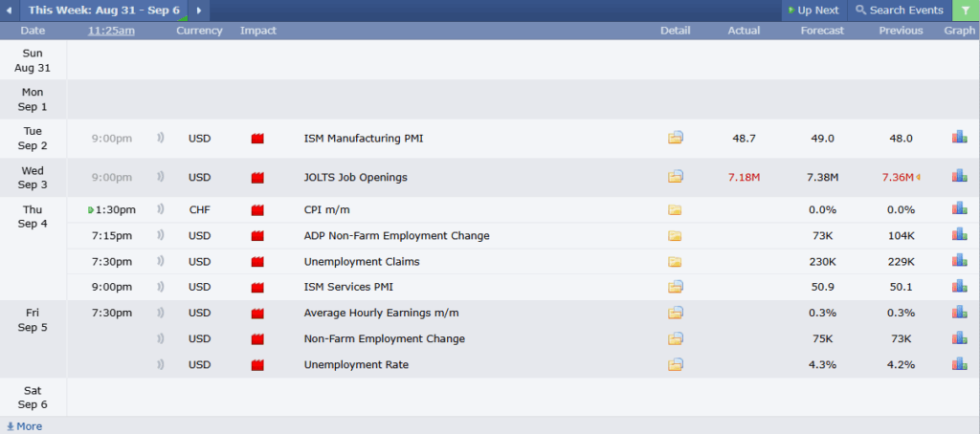Click the Up Next tab
The width and height of the screenshot is (980, 434).
coord(813,11)
